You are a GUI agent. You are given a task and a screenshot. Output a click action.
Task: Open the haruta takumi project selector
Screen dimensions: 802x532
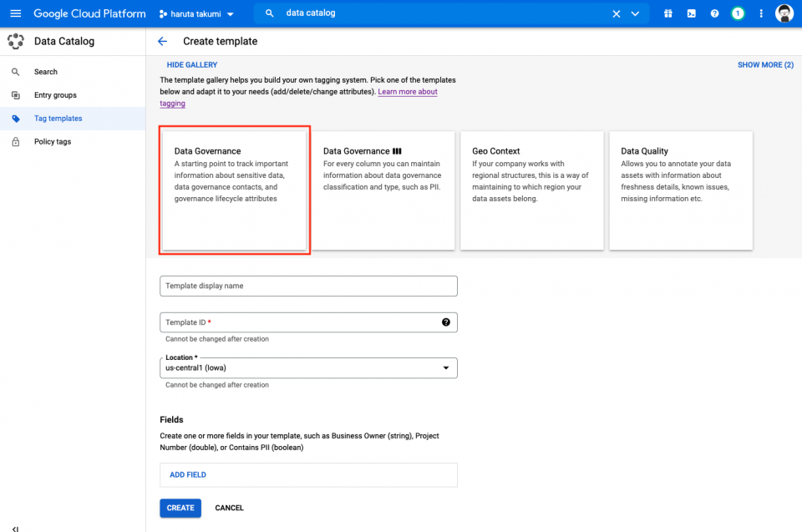(197, 13)
